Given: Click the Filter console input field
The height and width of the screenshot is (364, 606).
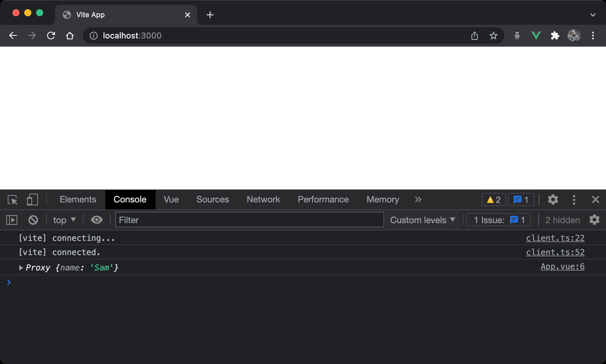Looking at the screenshot, I should (x=250, y=220).
